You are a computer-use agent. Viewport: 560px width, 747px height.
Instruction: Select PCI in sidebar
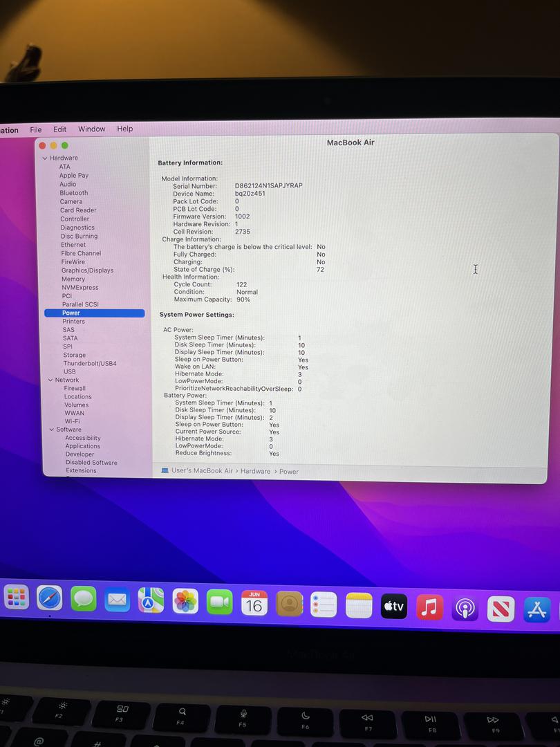[x=67, y=296]
